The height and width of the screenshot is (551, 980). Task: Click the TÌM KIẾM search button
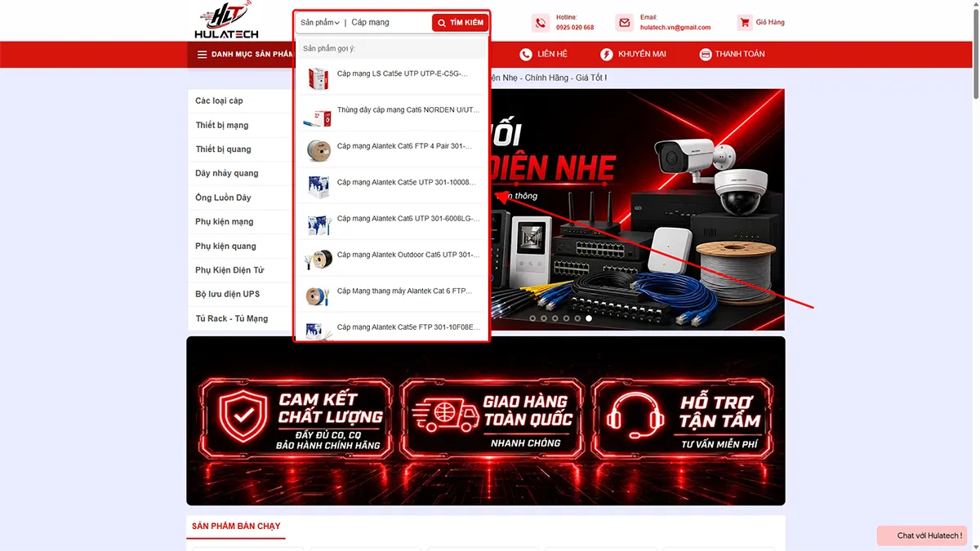pos(460,22)
